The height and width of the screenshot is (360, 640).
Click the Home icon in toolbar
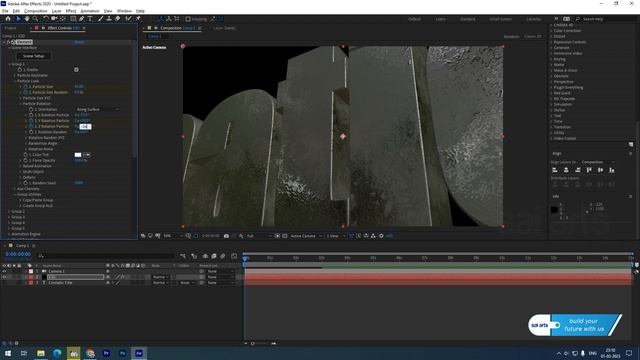coord(8,19)
